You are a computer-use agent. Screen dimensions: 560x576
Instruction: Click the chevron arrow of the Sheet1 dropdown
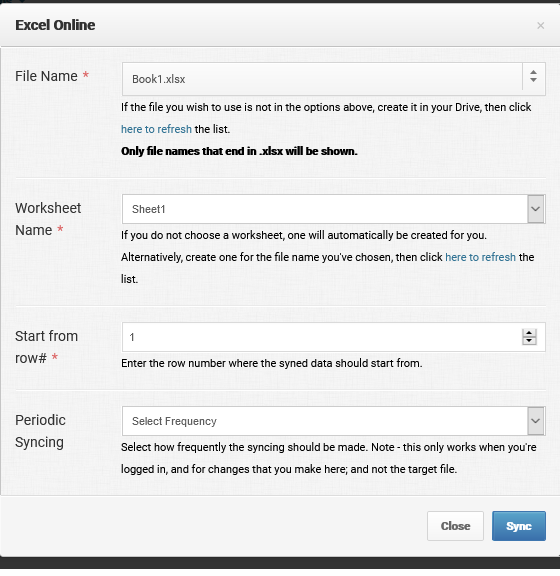(x=536, y=209)
